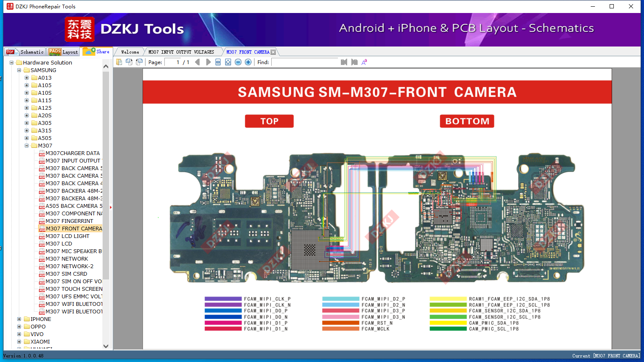Click the find next icon

[354, 62]
